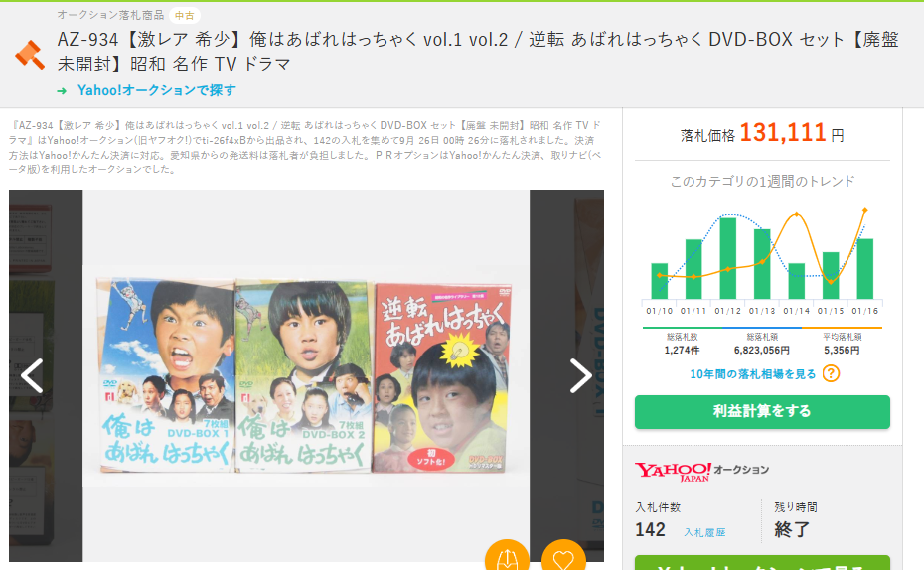Click the orange peak marker at 01/14
The height and width of the screenshot is (570, 924).
click(797, 214)
